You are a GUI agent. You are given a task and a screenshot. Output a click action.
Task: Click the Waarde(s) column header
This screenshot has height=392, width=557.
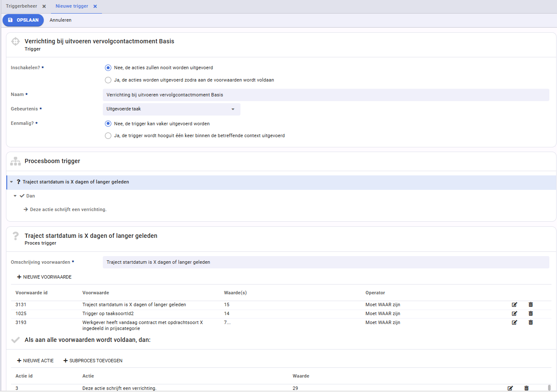tap(235, 293)
